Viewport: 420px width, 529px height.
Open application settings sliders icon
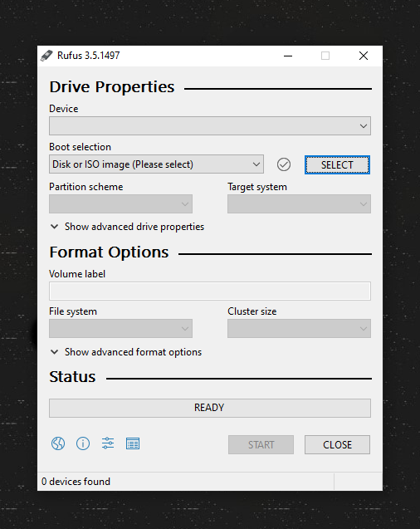pyautogui.click(x=108, y=443)
